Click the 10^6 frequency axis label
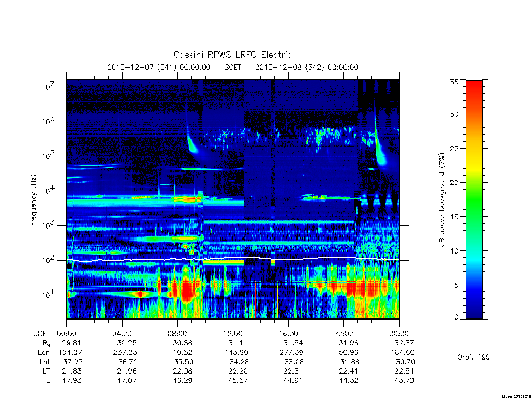This screenshot has height=399, width=532. point(49,121)
